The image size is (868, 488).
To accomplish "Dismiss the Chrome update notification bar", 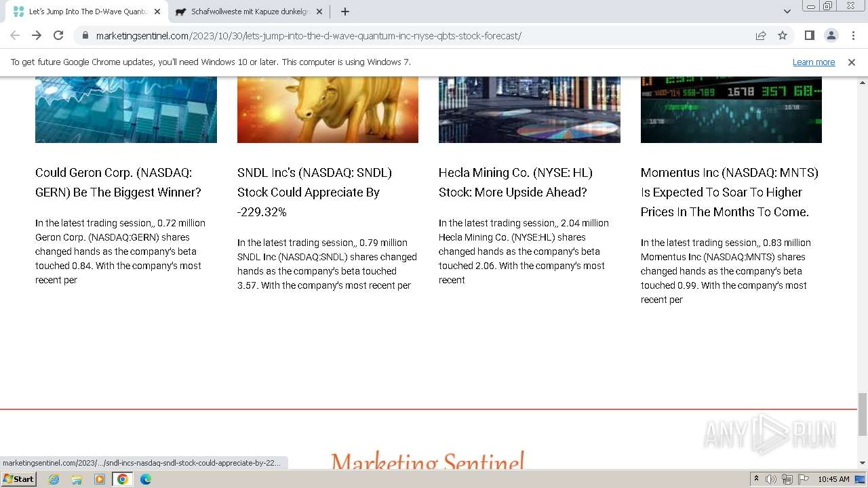I will pos(852,62).
